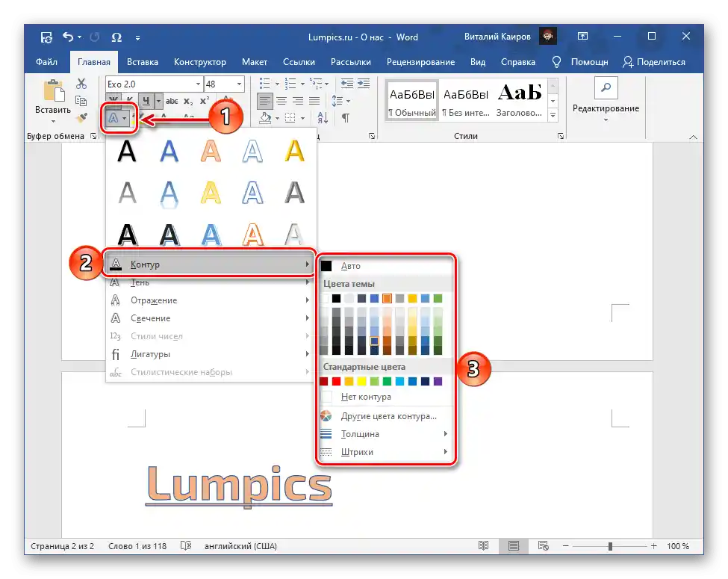Pick orange theme color swatch in top row

point(387,298)
